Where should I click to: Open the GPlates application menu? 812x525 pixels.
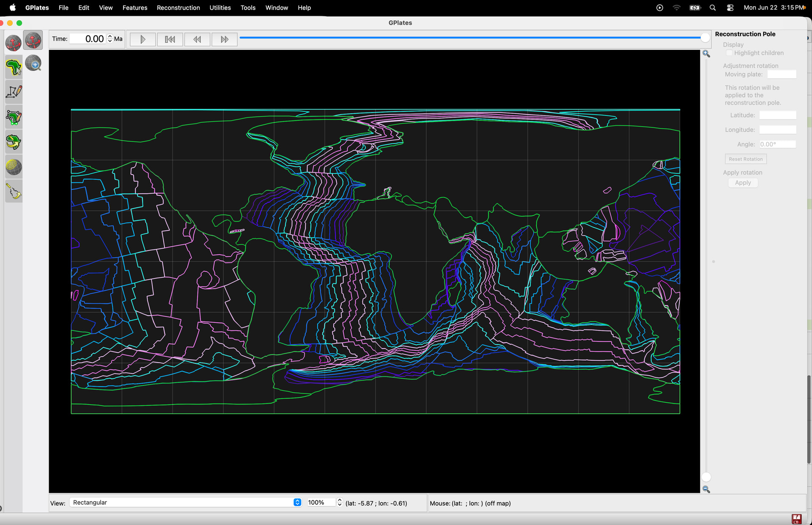coord(37,8)
